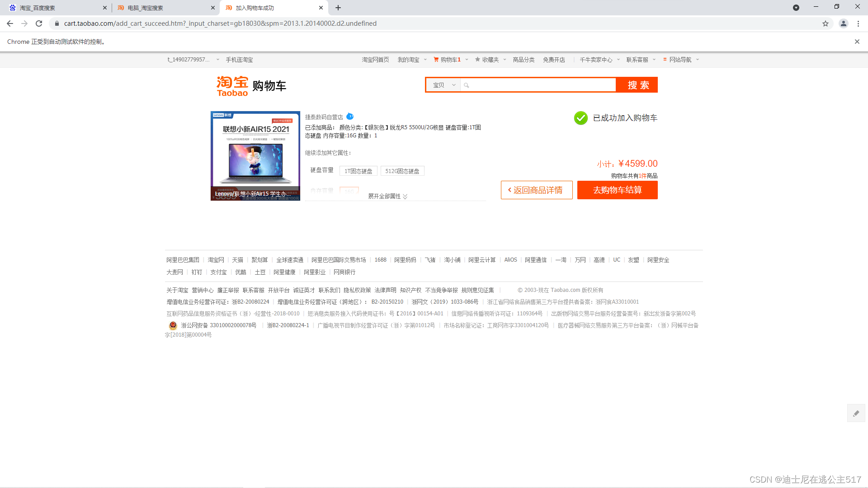Click the browser forward arrow

(24, 23)
